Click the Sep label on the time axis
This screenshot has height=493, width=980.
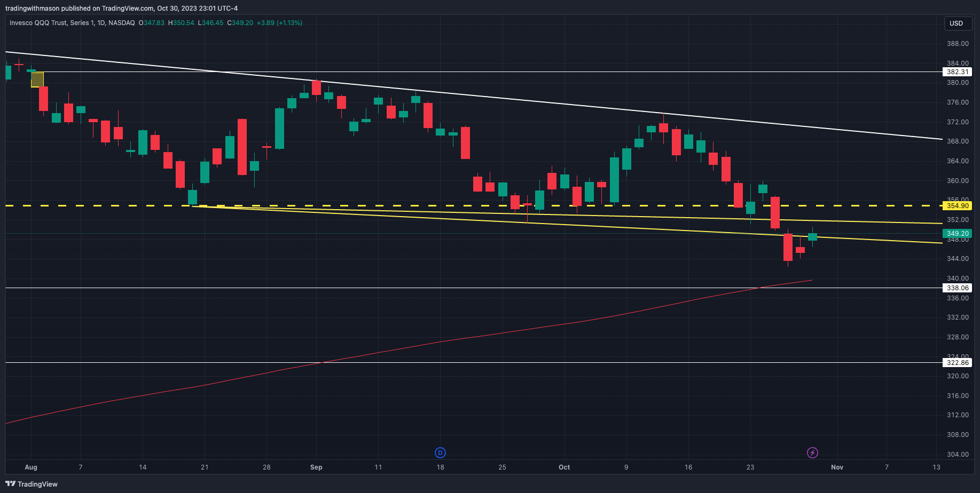point(316,467)
